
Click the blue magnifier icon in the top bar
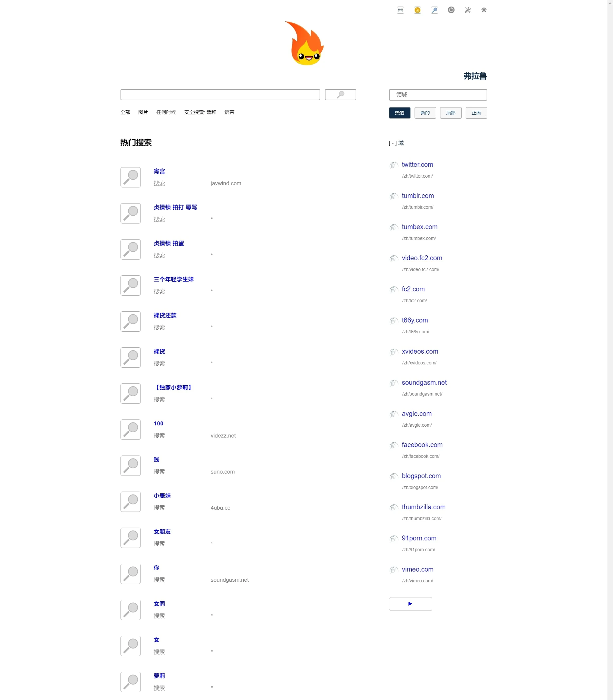point(435,10)
